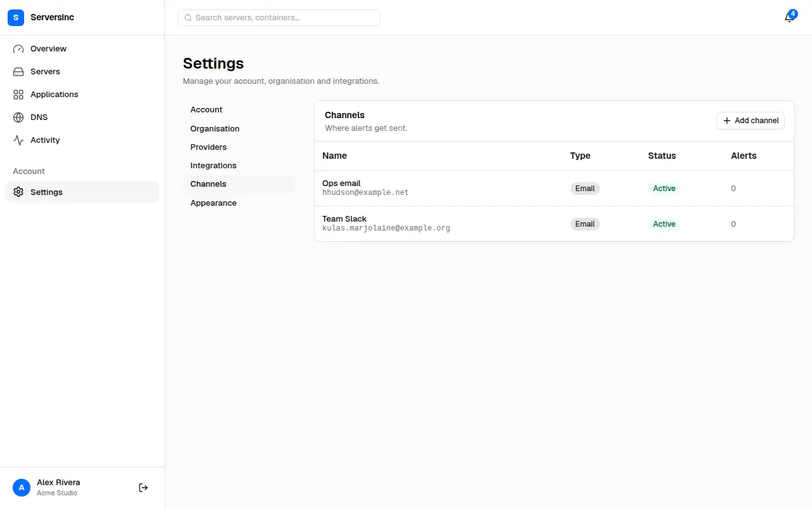
Task: Select Settings in the sidebar
Action: pyautogui.click(x=82, y=192)
